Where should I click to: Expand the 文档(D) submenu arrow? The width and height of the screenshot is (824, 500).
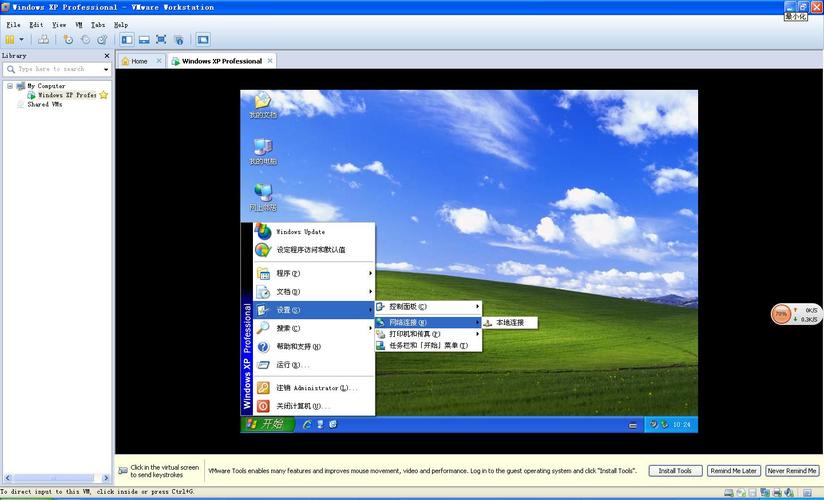pos(370,292)
